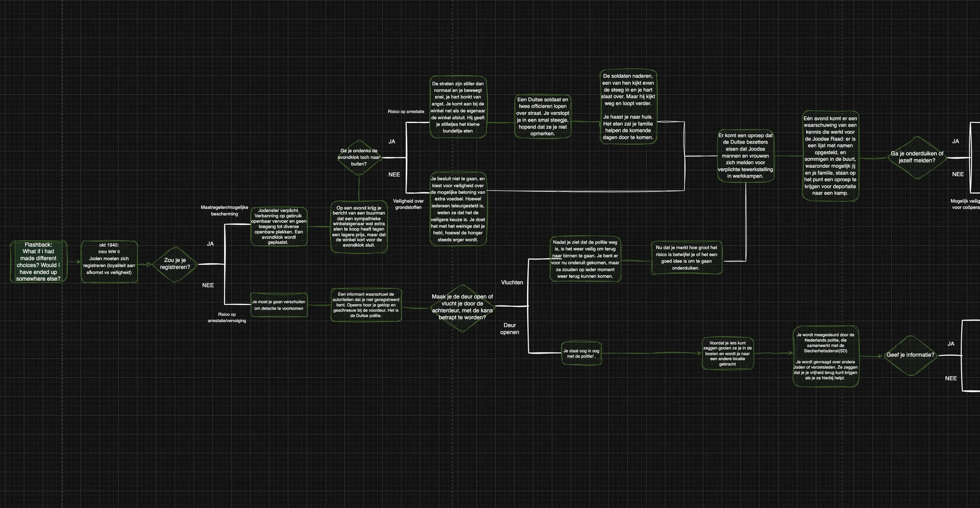Click the NEE label after 'Geef je informatie?'
The image size is (980, 508).
[x=951, y=379]
